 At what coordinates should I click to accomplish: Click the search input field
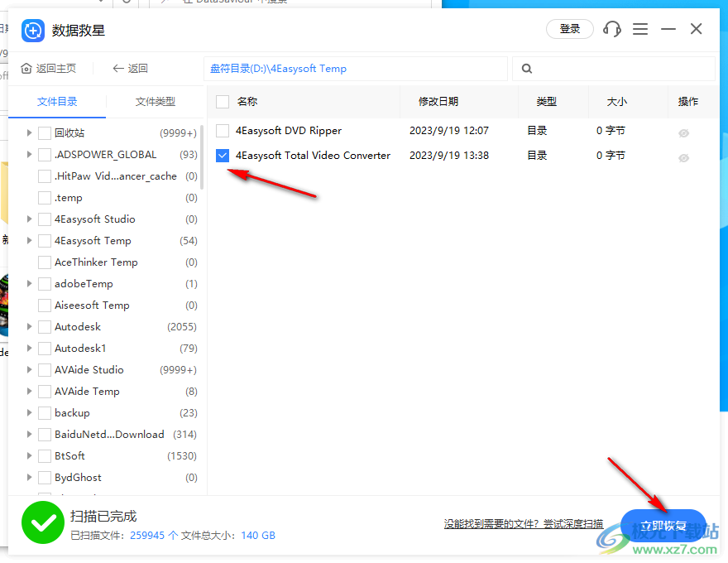click(622, 69)
